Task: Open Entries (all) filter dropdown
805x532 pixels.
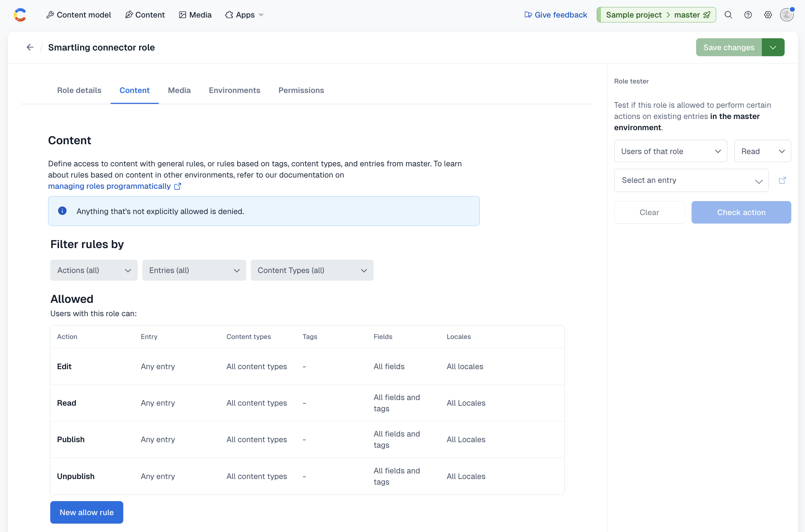Action: click(x=194, y=270)
